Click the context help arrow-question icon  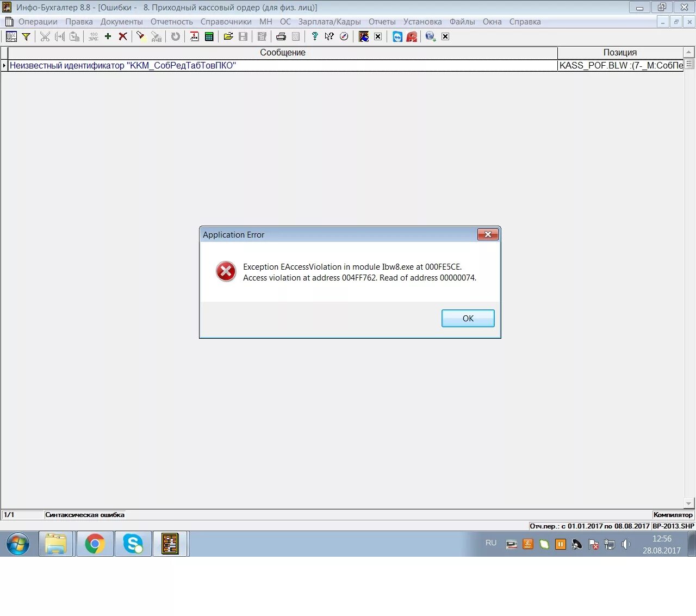point(329,36)
